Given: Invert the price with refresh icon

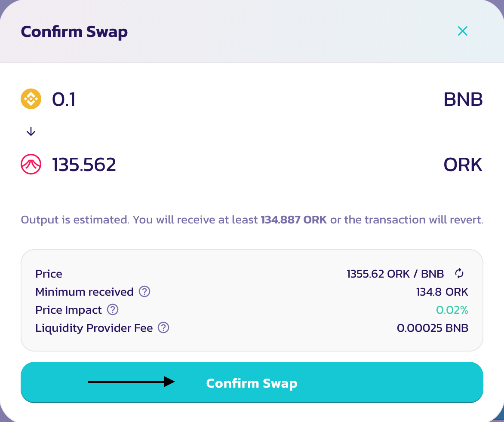Looking at the screenshot, I should tap(459, 273).
